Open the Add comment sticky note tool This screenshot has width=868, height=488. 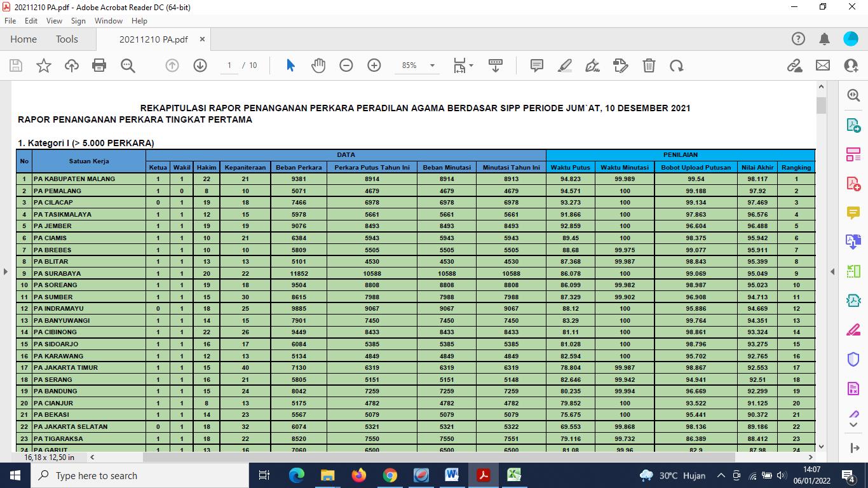pos(537,65)
